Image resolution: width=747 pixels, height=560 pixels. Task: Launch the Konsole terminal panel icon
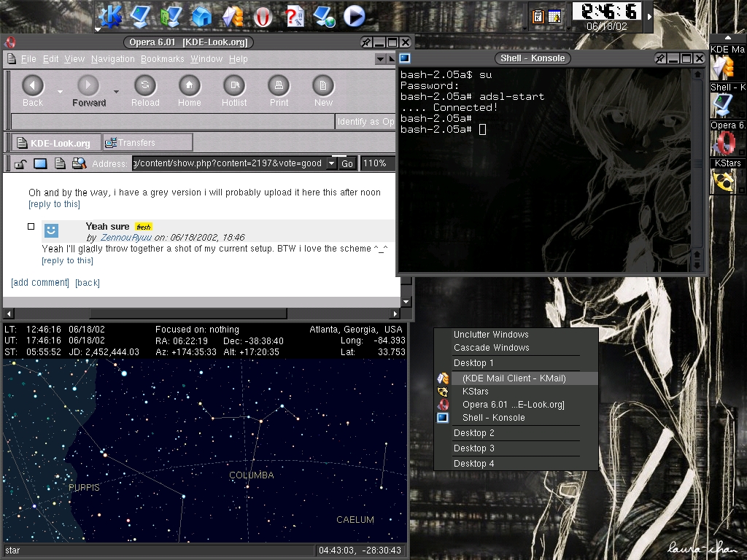[x=140, y=16]
